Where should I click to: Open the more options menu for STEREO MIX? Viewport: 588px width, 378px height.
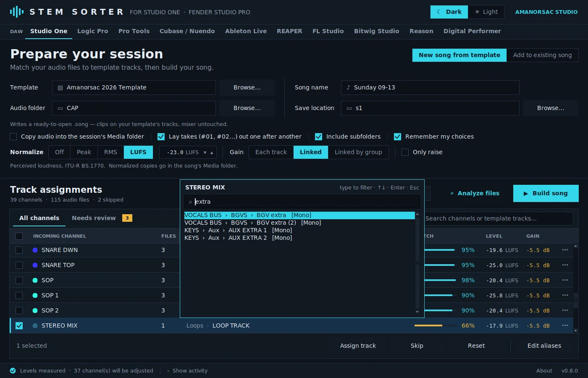click(565, 325)
